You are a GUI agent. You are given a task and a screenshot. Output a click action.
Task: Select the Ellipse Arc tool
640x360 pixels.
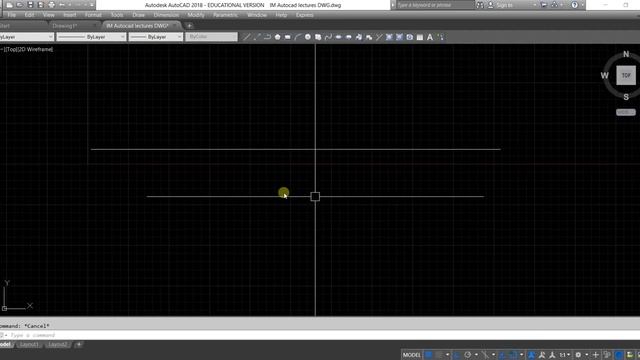coord(349,37)
